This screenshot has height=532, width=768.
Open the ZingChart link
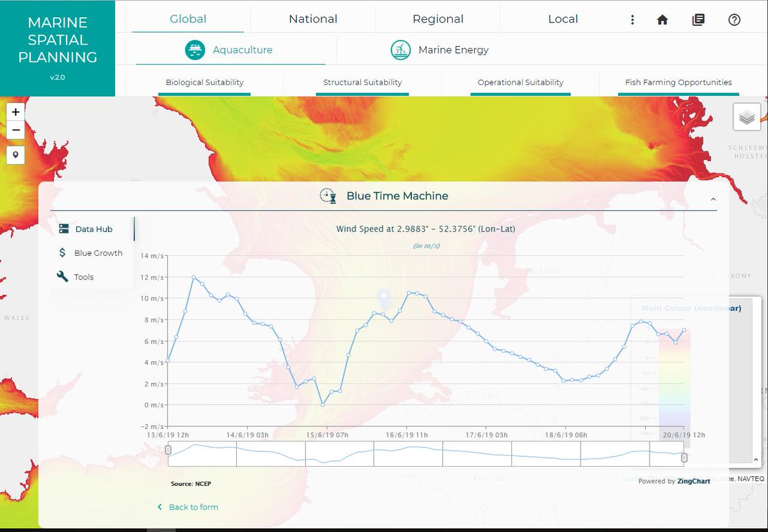tap(693, 481)
